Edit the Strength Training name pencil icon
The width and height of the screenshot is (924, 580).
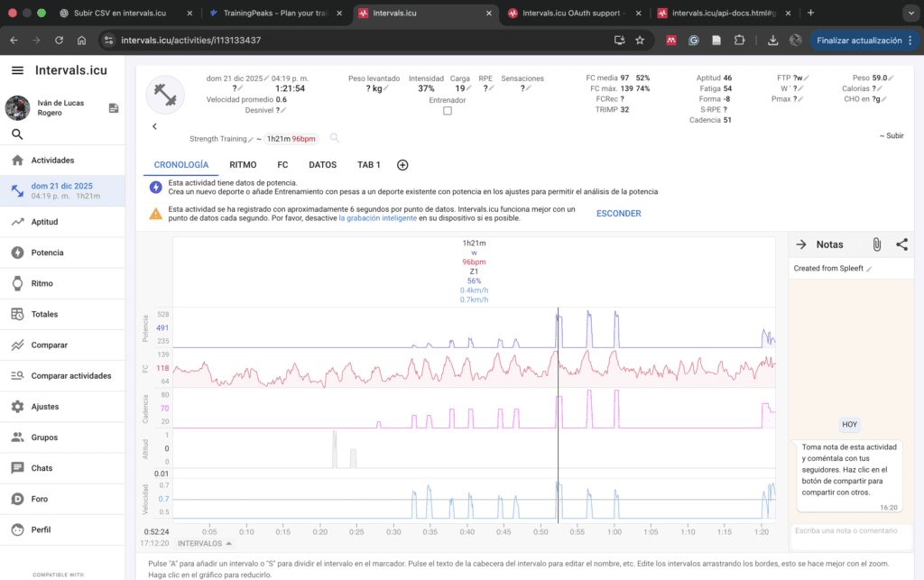251,139
